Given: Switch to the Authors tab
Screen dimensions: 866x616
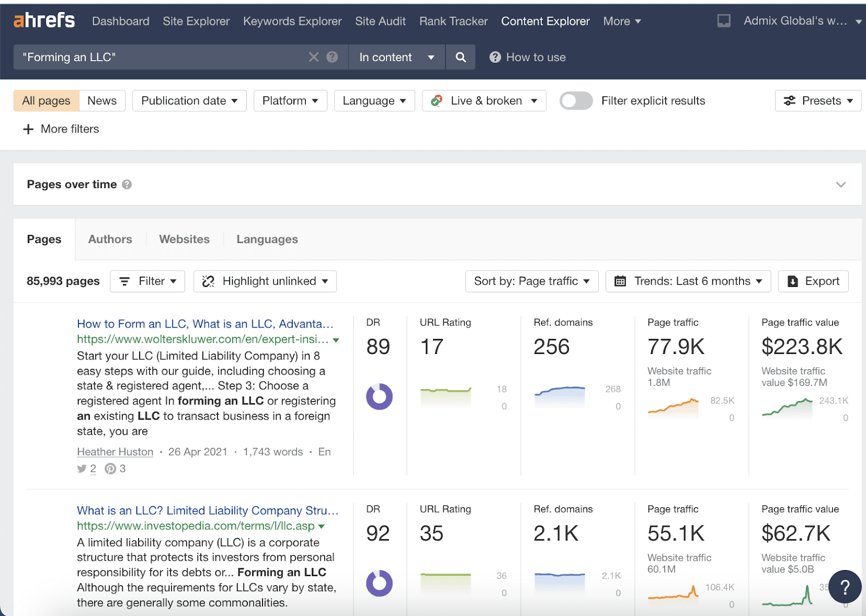Looking at the screenshot, I should coord(110,239).
